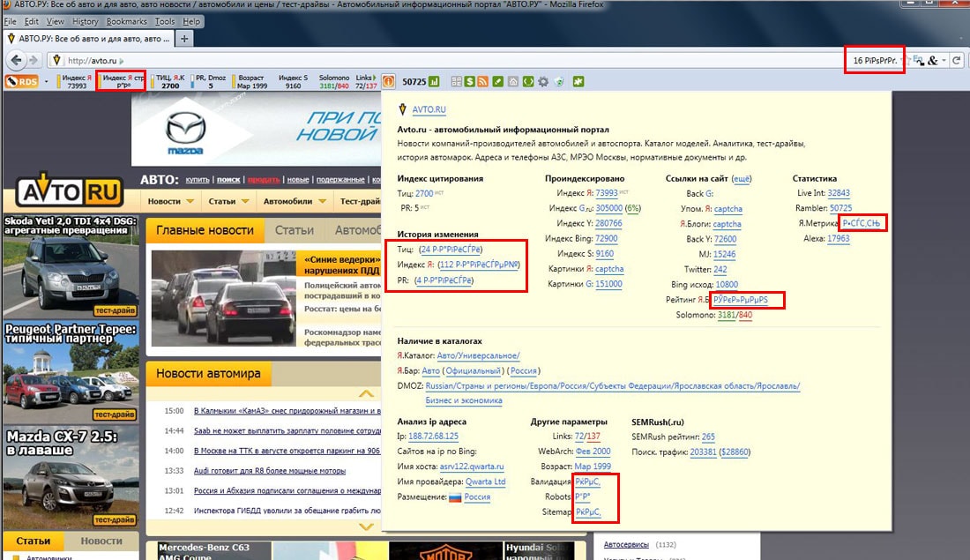Click the orange RDS bar logo button
The image size is (970, 560).
(x=21, y=82)
